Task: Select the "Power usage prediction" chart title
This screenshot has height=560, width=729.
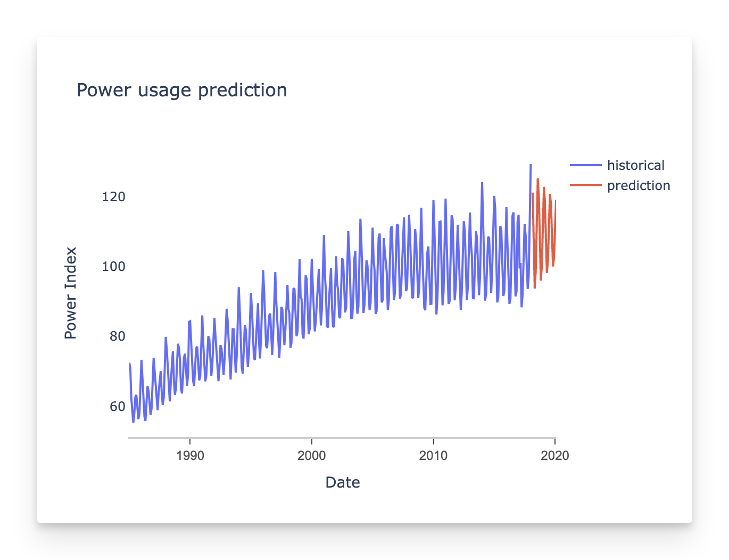Action: click(x=181, y=90)
